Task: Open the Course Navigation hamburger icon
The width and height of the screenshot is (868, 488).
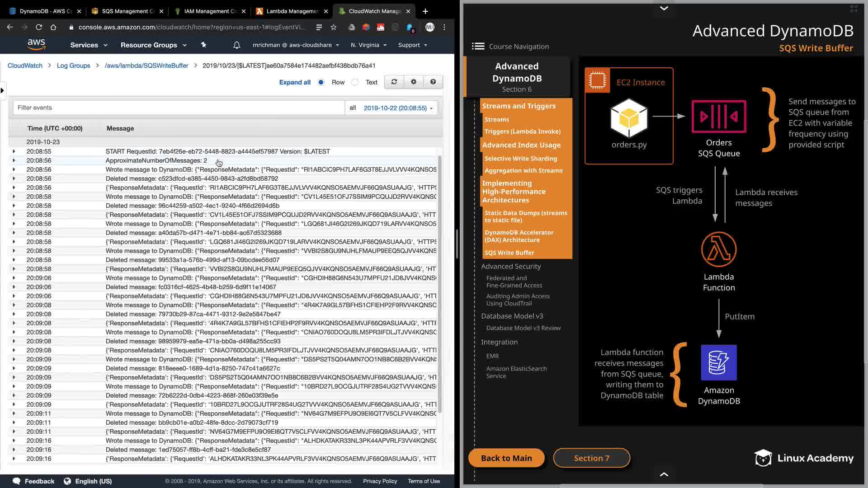Action: click(x=478, y=46)
